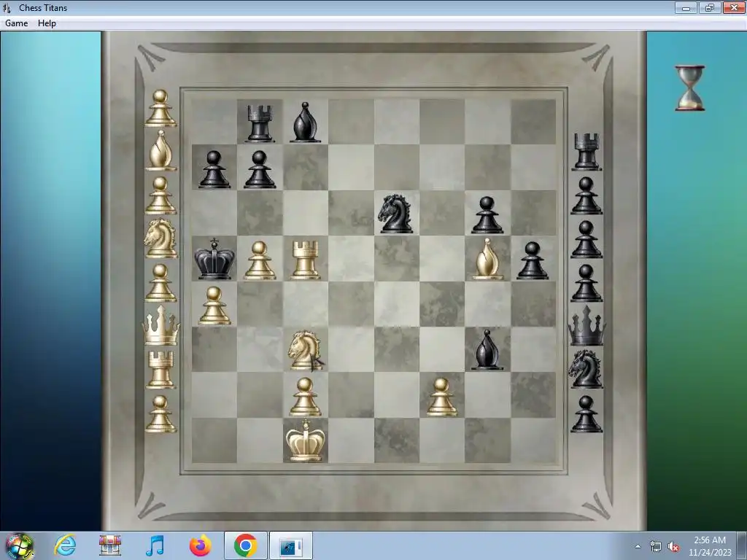The width and height of the screenshot is (747, 560).
Task: Click the hourglass thinking indicator
Action: pos(689,88)
